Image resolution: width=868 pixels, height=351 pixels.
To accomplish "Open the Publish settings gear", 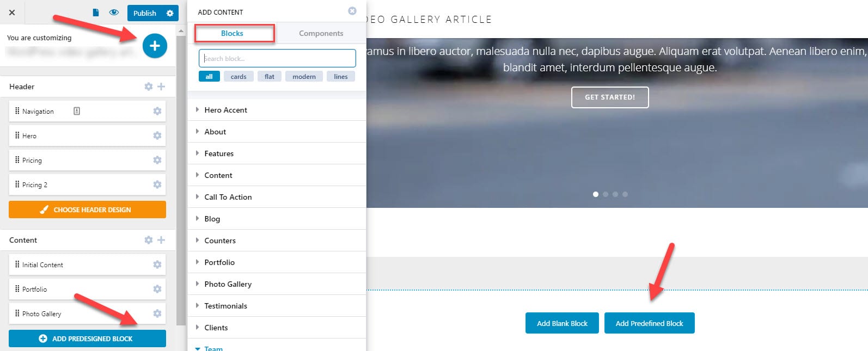I will (x=170, y=13).
